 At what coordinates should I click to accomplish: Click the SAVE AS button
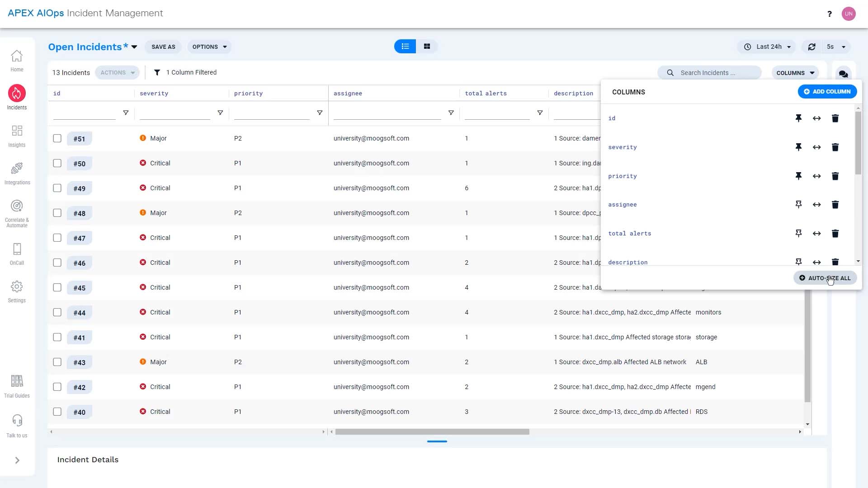coord(163,47)
